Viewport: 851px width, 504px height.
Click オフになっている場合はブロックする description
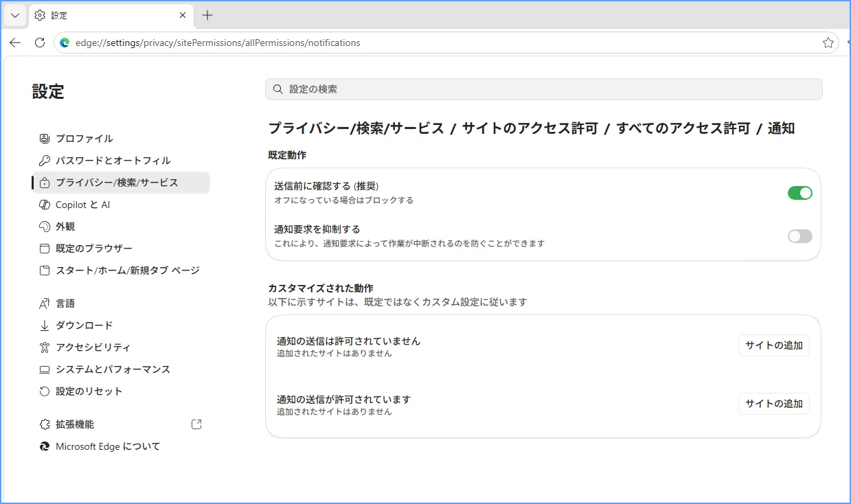344,201
